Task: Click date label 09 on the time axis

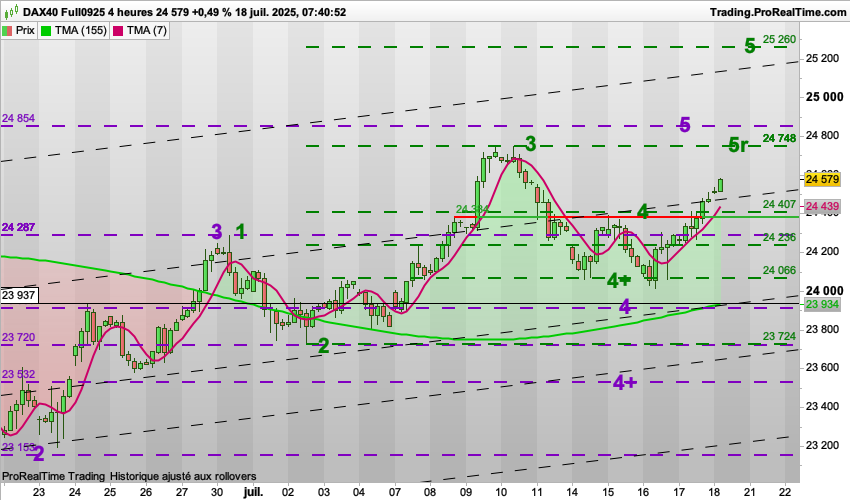Action: click(466, 492)
